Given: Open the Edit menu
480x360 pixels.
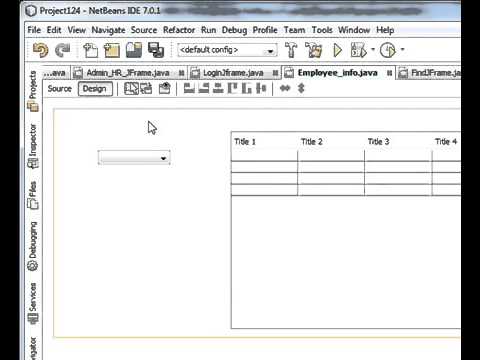Looking at the screenshot, I should point(54,30).
